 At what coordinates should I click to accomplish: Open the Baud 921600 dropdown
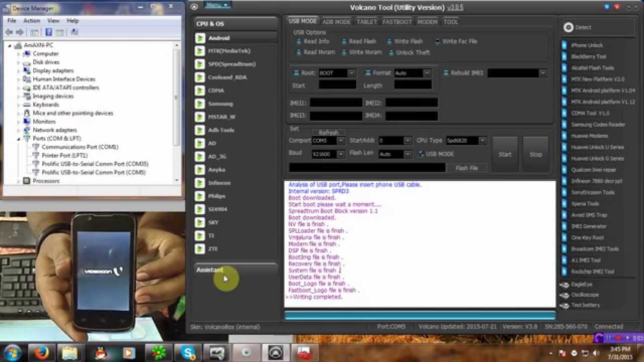[x=341, y=154]
